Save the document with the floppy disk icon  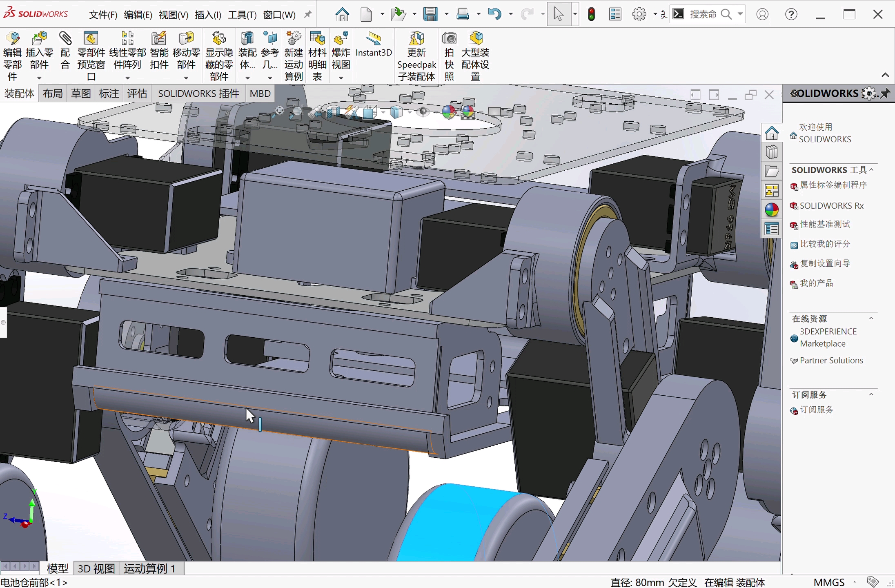tap(430, 15)
